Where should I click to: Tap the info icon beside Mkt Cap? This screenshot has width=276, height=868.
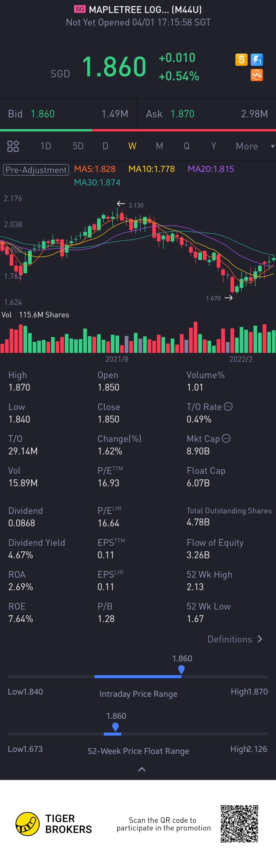click(x=226, y=438)
